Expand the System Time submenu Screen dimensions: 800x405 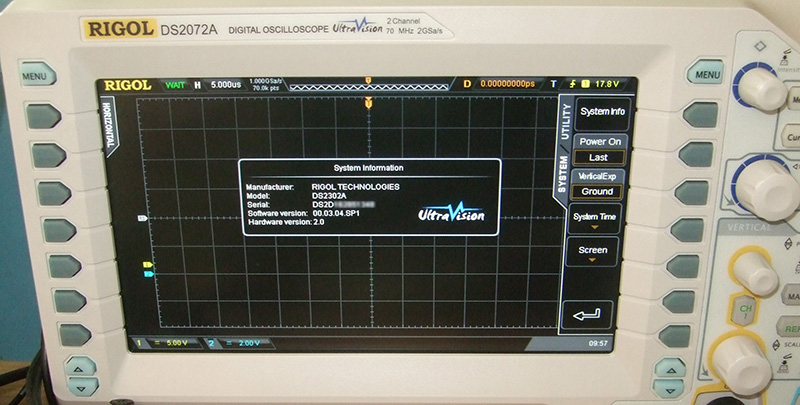click(x=597, y=218)
